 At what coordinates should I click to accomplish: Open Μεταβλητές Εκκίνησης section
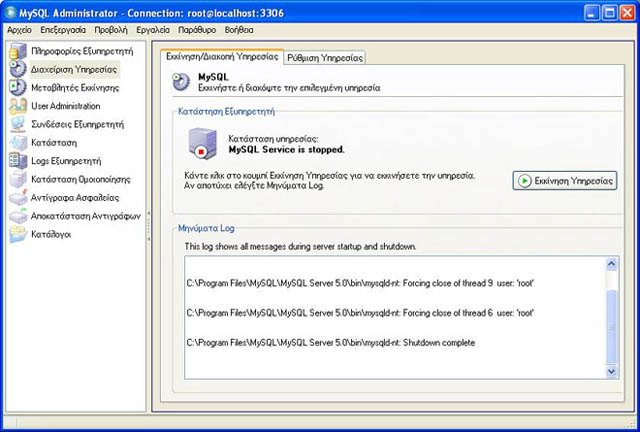(x=75, y=88)
